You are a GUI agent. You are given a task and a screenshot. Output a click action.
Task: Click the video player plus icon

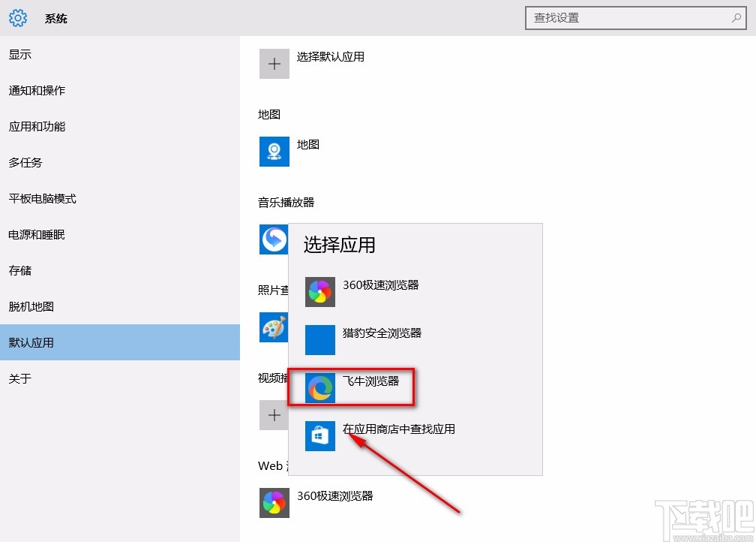(x=274, y=415)
